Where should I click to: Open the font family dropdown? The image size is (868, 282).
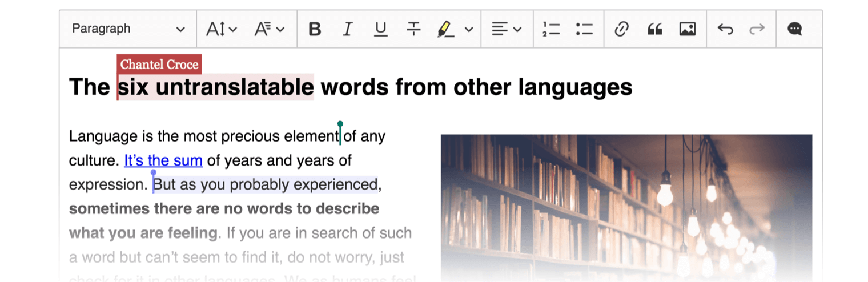point(270,29)
